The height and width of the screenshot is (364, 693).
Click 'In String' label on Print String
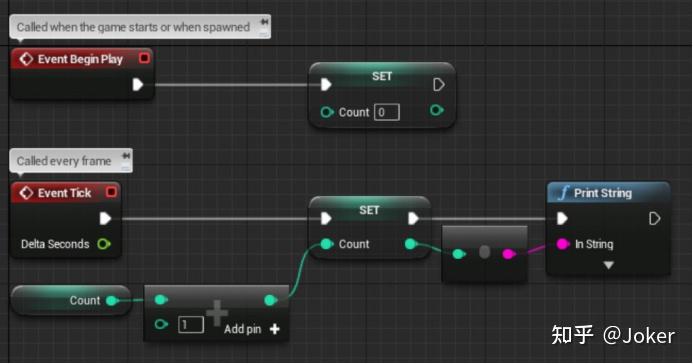point(594,244)
